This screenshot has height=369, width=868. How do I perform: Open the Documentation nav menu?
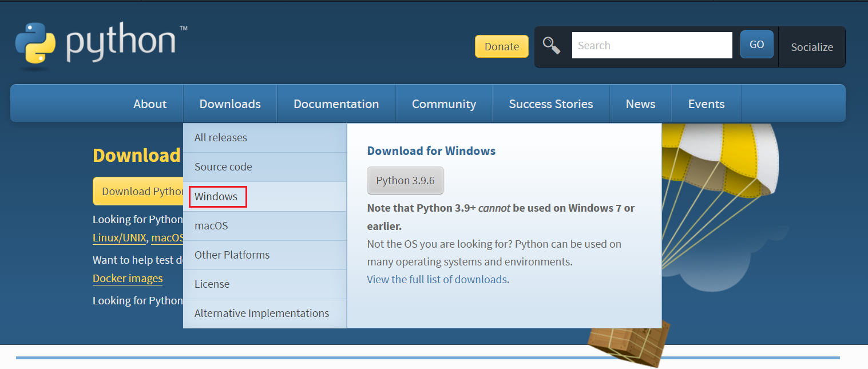point(336,104)
